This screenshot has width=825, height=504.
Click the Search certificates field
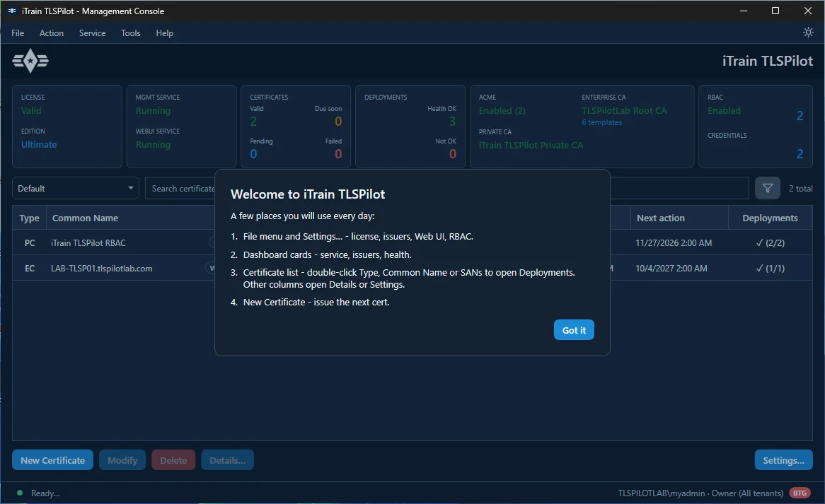(x=180, y=188)
